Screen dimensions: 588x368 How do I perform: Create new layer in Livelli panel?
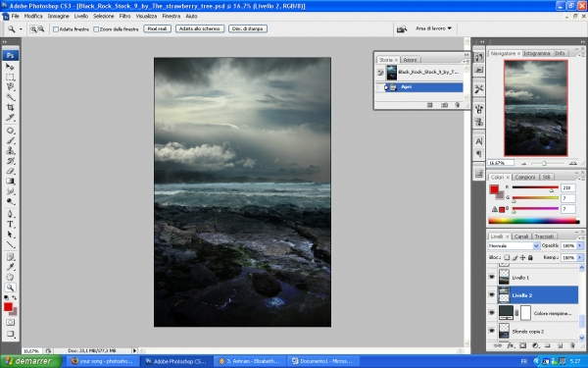[x=560, y=345]
